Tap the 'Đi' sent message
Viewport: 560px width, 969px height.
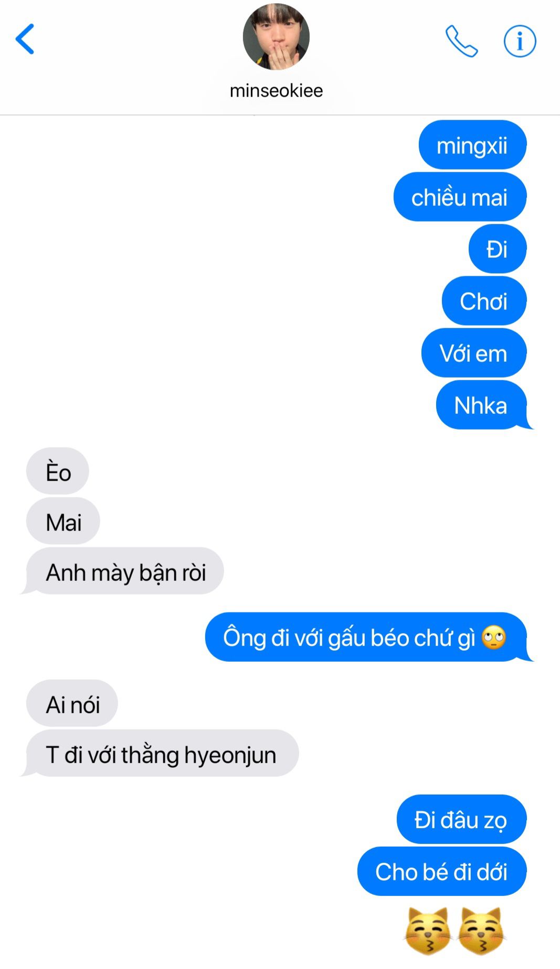click(497, 249)
